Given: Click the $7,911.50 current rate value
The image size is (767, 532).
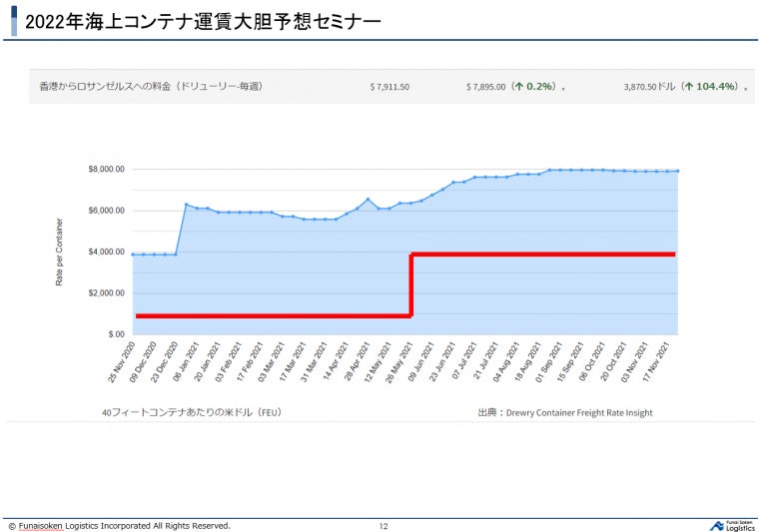Looking at the screenshot, I should click(x=389, y=87).
